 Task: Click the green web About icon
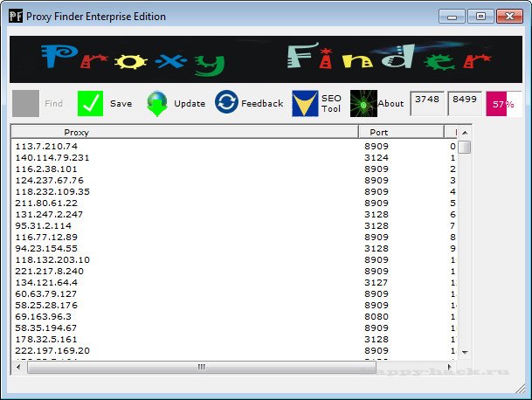click(x=363, y=103)
